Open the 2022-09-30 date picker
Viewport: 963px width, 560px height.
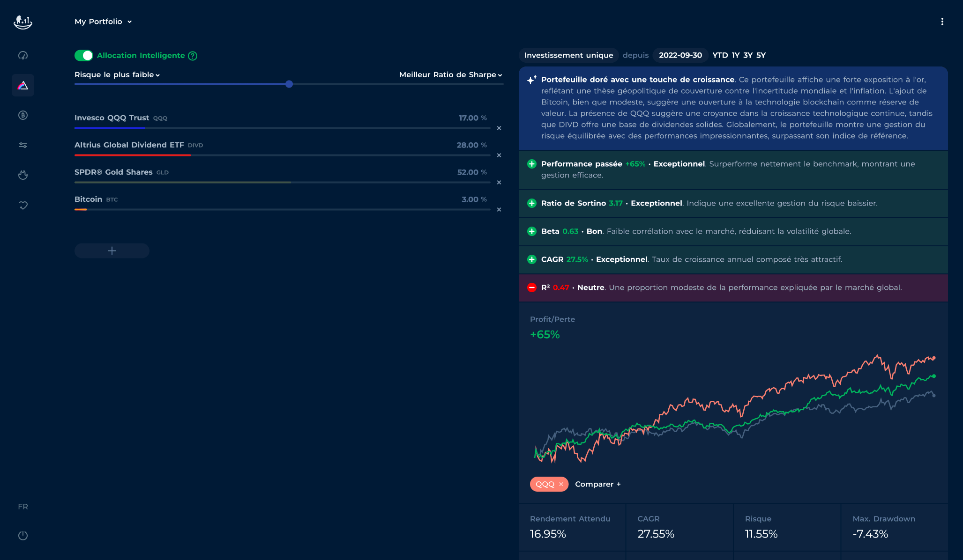(680, 55)
